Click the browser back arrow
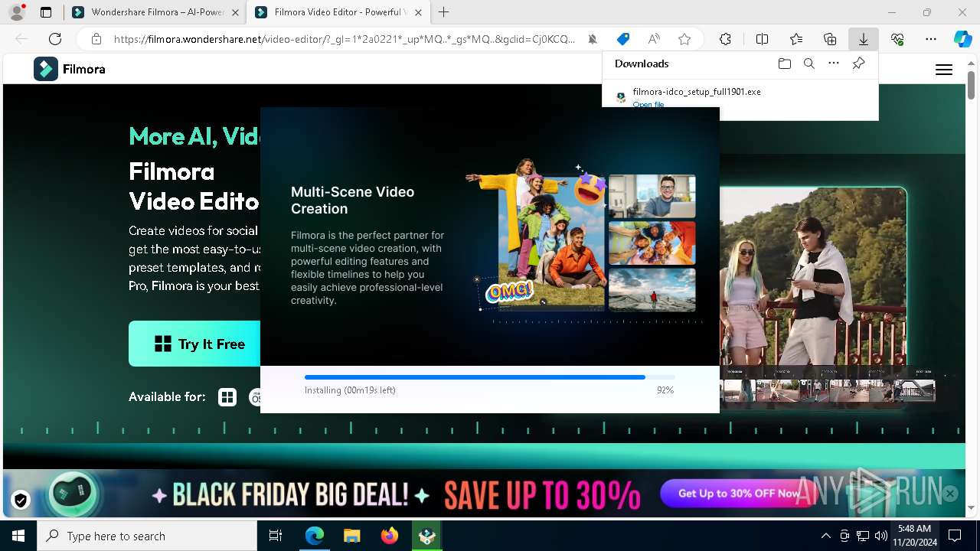 (21, 39)
